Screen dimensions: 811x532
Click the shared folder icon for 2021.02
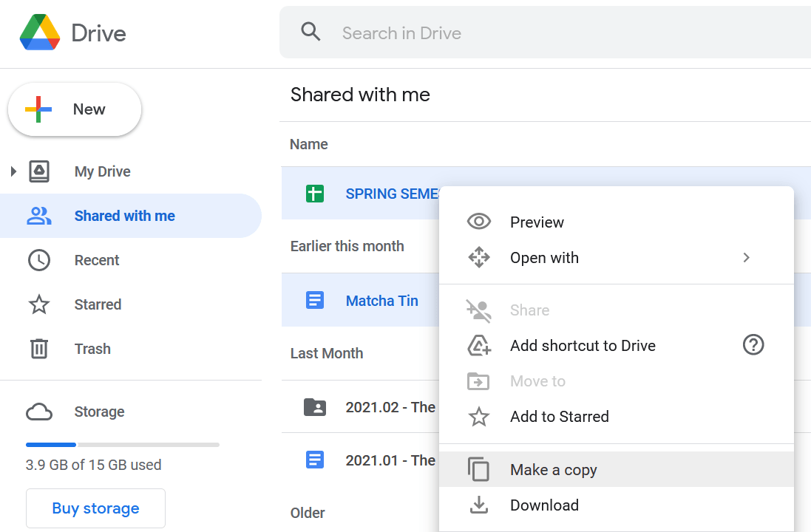pos(315,407)
